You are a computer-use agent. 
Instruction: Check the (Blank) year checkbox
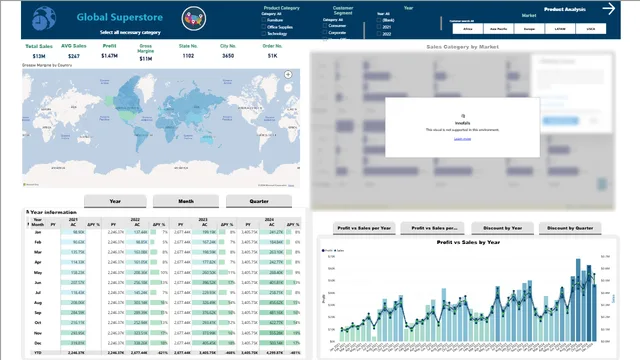click(379, 20)
